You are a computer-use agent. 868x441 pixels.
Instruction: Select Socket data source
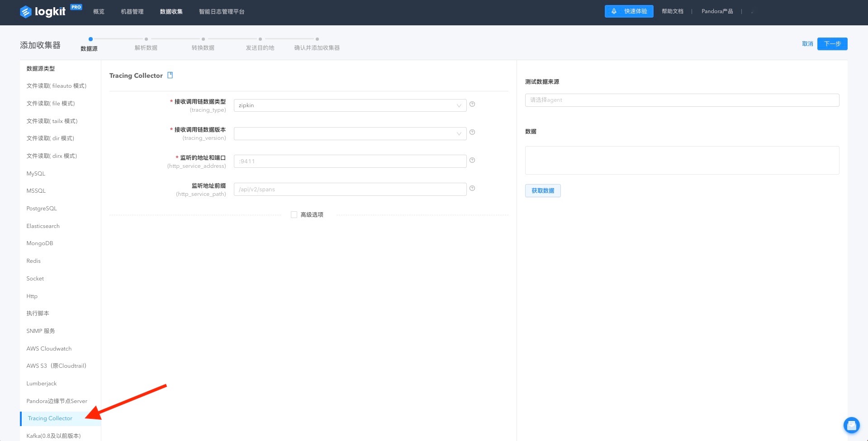click(35, 279)
